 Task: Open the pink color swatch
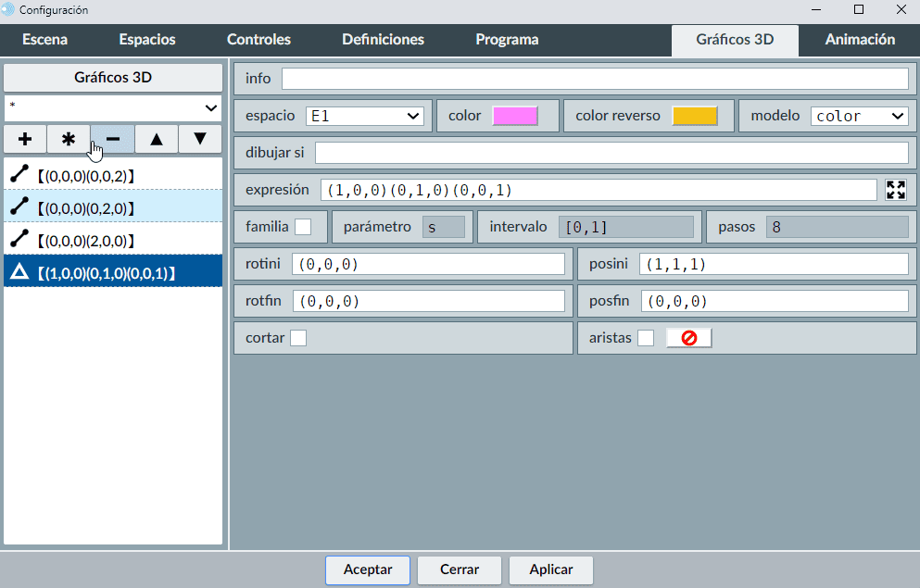[515, 116]
